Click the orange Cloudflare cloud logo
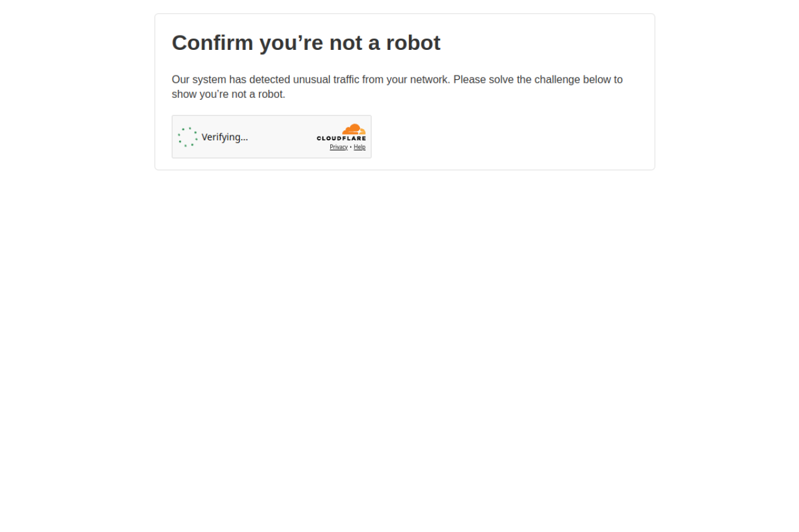 pos(354,129)
